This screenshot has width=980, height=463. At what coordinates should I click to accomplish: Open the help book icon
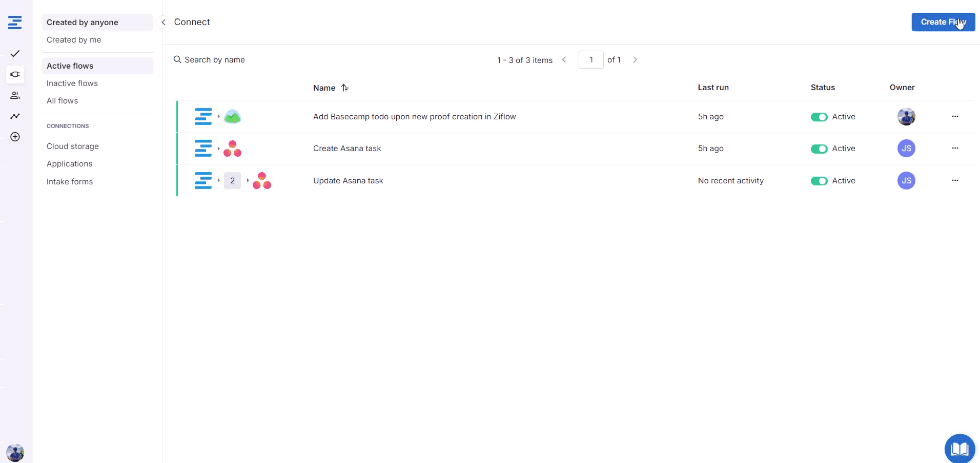pos(959,449)
